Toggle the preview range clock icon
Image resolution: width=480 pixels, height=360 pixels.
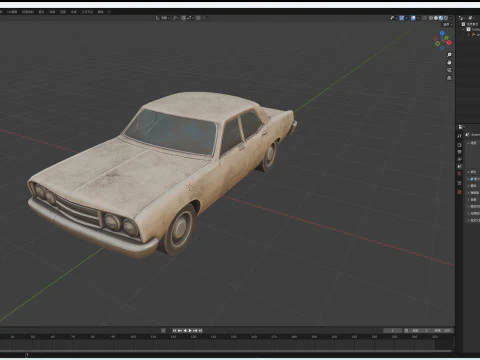coord(406,330)
